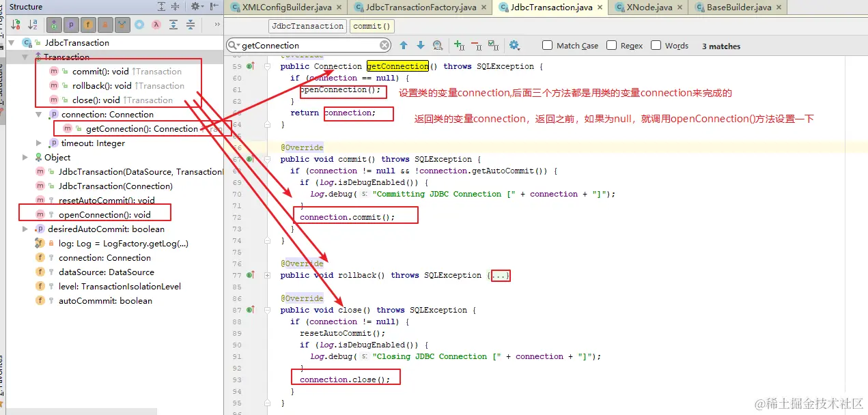Enable Regex checkbox
868x415 pixels.
[611, 46]
